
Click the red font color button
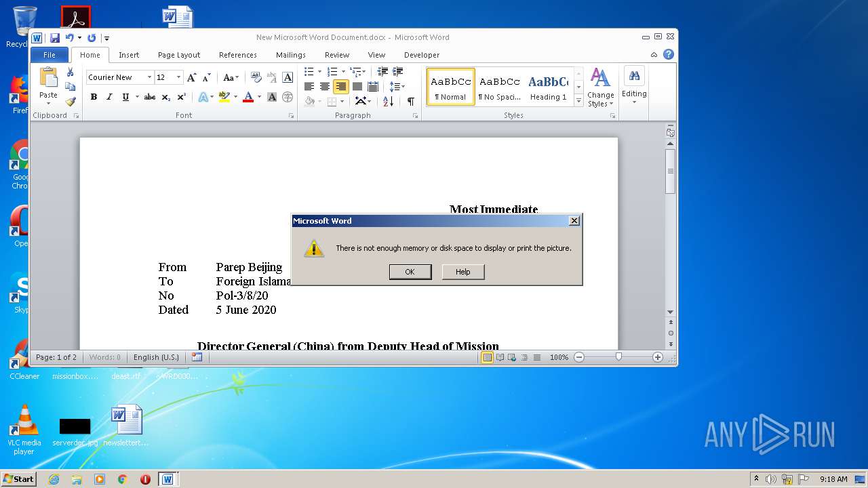248,97
